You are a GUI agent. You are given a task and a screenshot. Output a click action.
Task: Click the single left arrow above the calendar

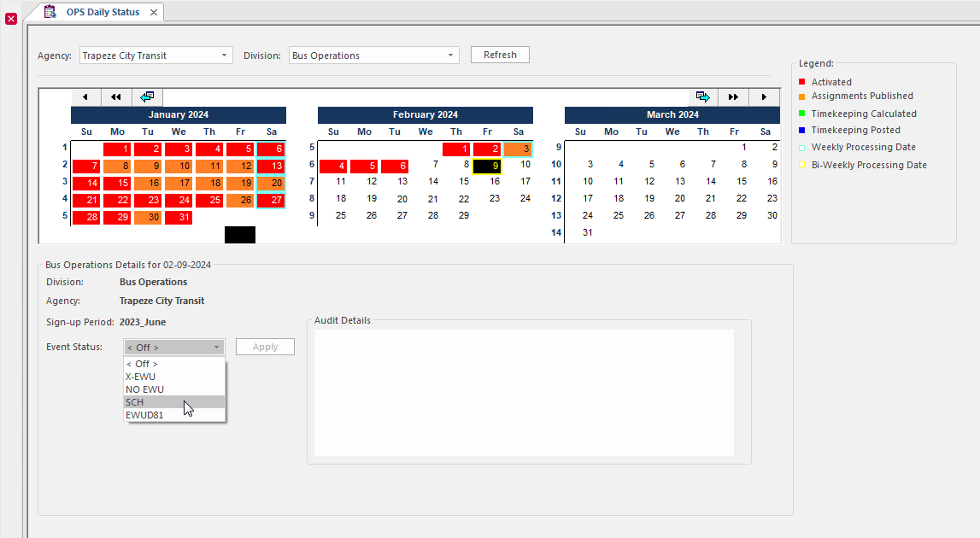point(85,97)
